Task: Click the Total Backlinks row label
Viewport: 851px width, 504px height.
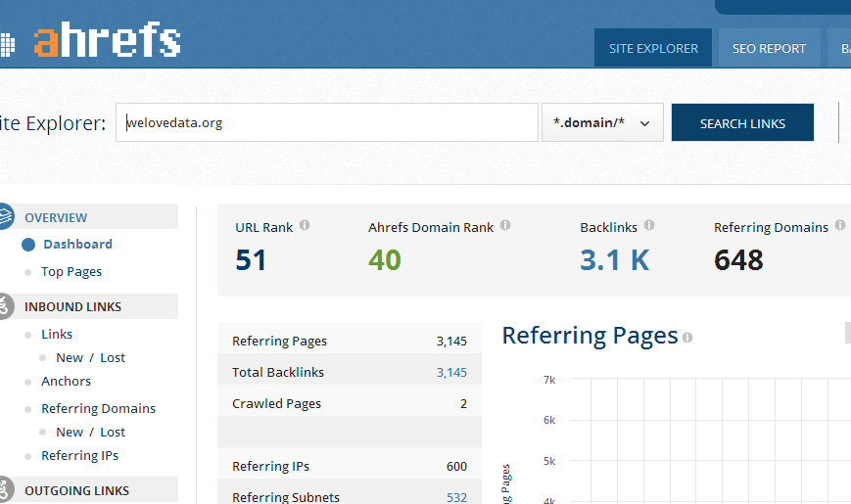Action: click(x=278, y=372)
